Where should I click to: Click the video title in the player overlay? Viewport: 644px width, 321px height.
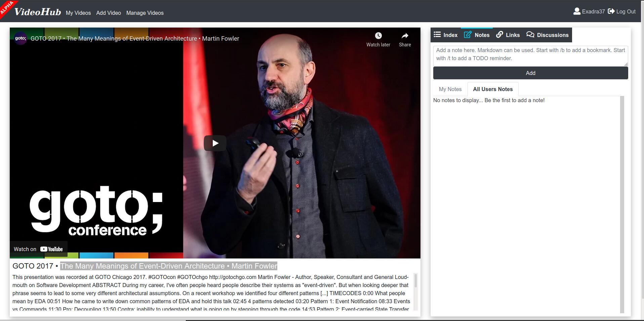pyautogui.click(x=135, y=39)
